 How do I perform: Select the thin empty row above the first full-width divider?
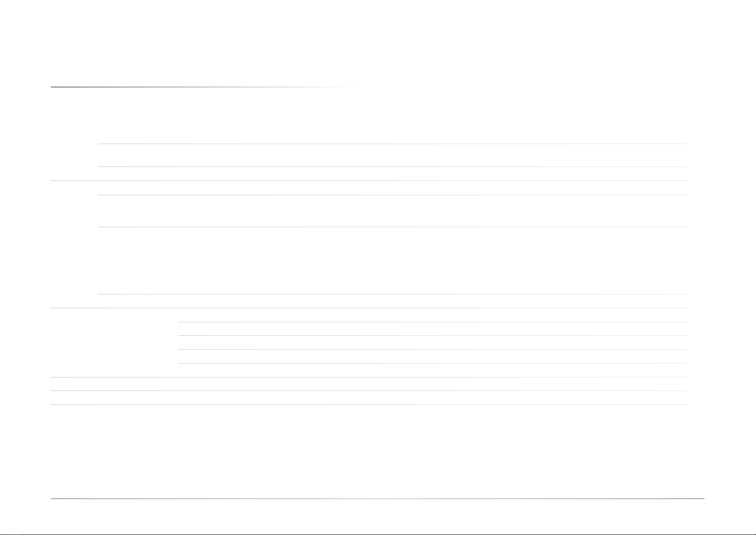(393, 174)
